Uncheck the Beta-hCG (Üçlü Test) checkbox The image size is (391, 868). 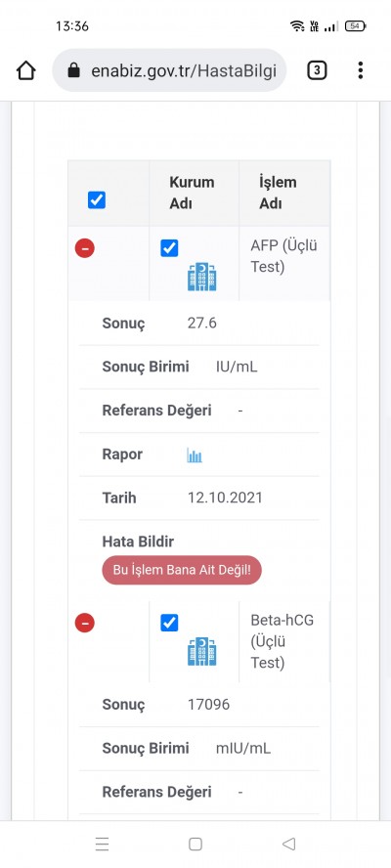click(169, 623)
